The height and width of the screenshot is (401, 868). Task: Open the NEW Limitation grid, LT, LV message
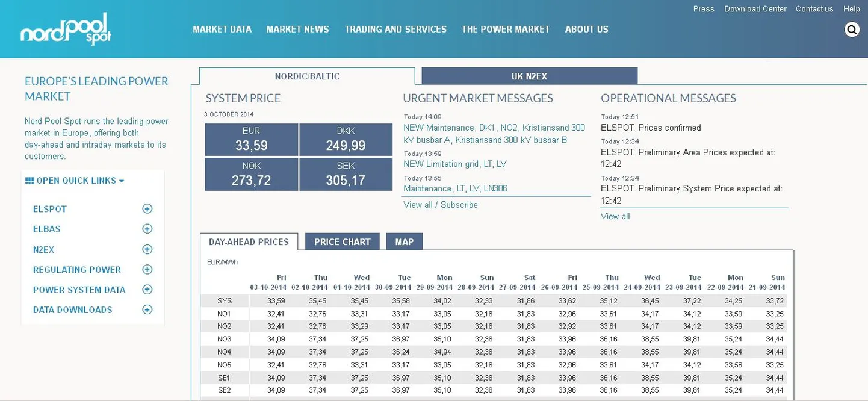(455, 164)
